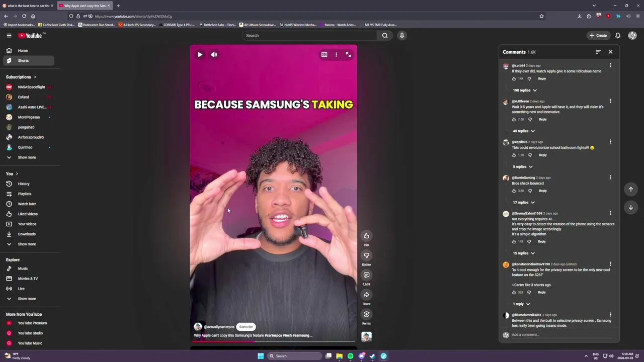
Task: Open YouTube Premium link
Action: pyautogui.click(x=29, y=323)
